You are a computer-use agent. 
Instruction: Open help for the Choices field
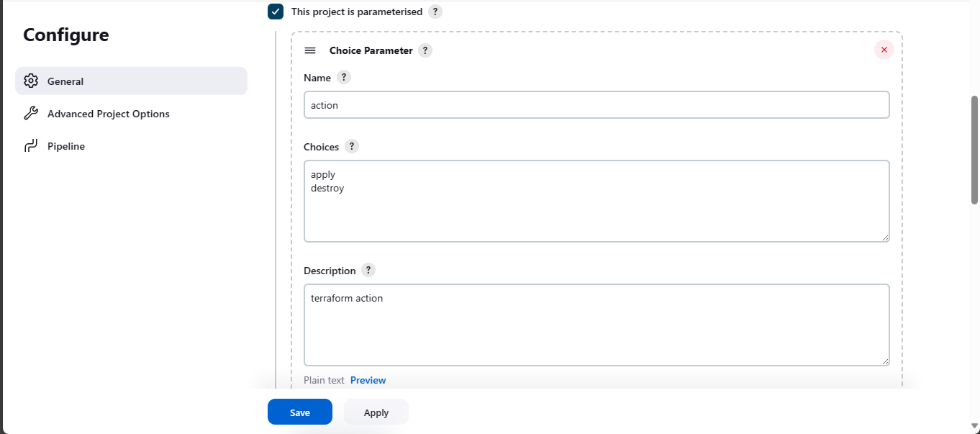coord(352,146)
